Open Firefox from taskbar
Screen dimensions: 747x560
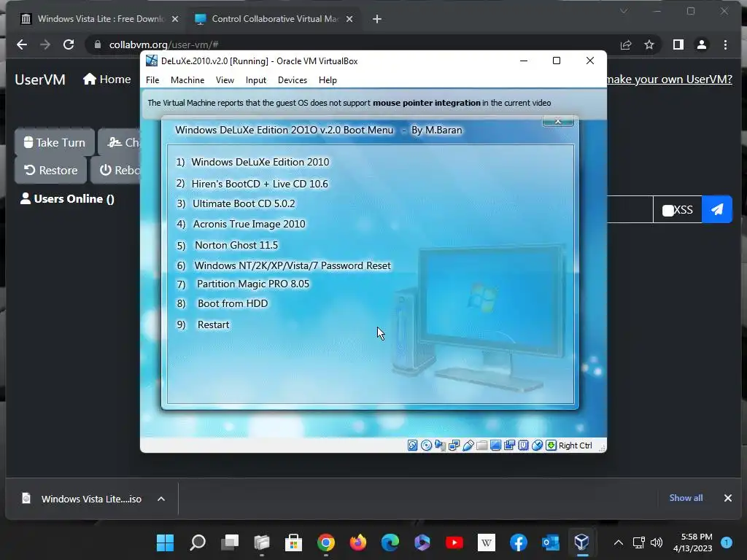click(x=357, y=542)
